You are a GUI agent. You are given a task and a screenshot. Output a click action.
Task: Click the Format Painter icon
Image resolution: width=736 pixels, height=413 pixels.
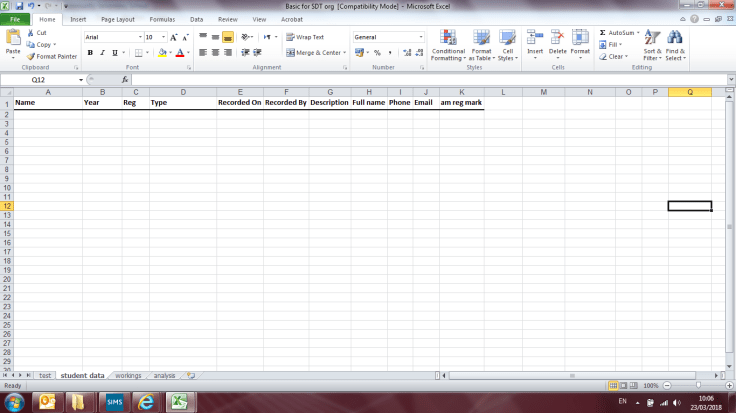pos(32,56)
